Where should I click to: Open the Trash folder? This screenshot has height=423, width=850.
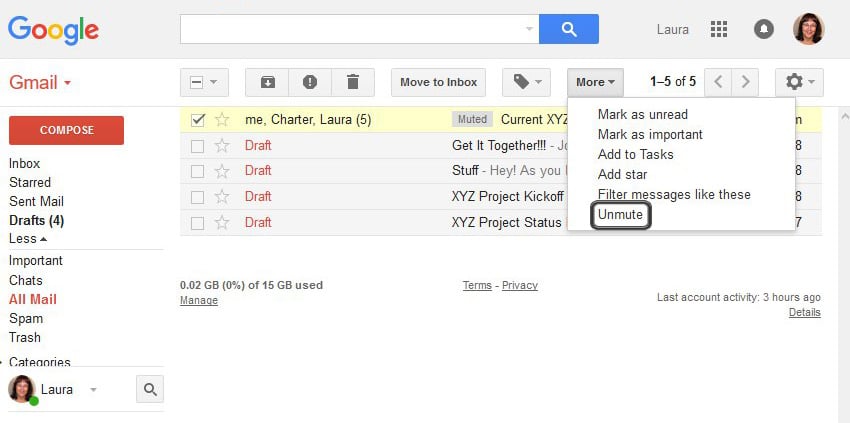click(24, 337)
